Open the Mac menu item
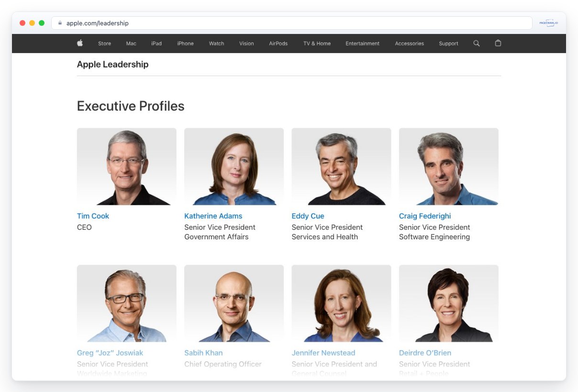This screenshot has width=578, height=392. (131, 44)
